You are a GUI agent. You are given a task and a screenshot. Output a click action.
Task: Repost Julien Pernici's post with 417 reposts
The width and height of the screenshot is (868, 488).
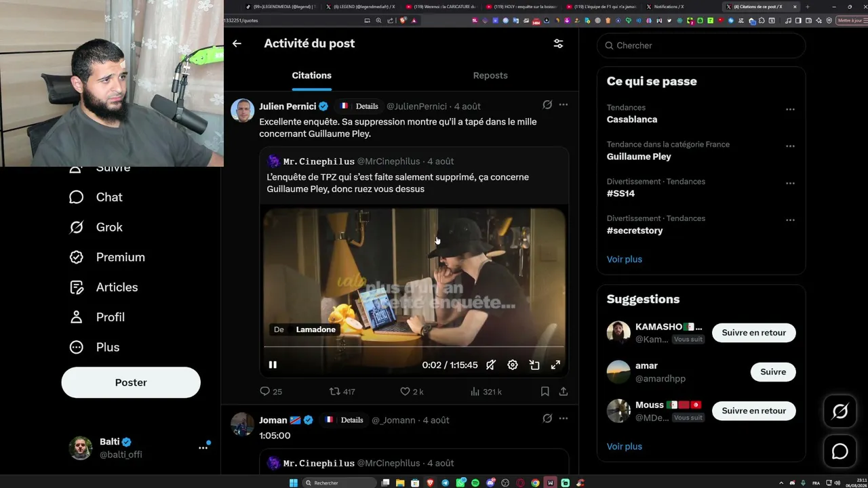tap(342, 392)
